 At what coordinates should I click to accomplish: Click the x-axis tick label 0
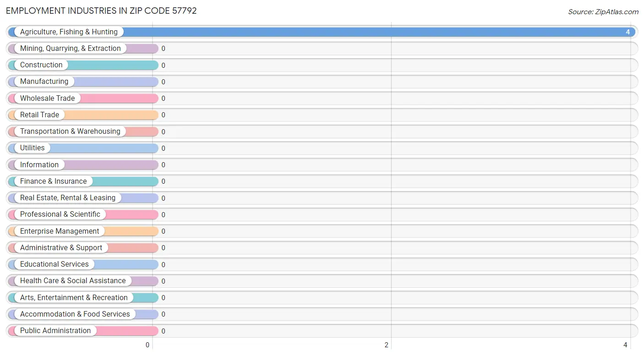coord(147,345)
